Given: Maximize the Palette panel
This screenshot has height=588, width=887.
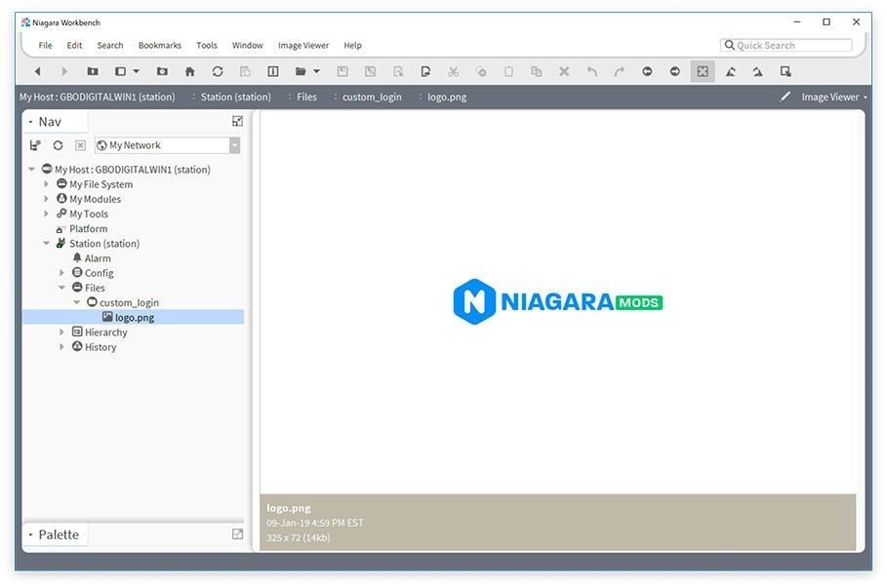Looking at the screenshot, I should [237, 534].
